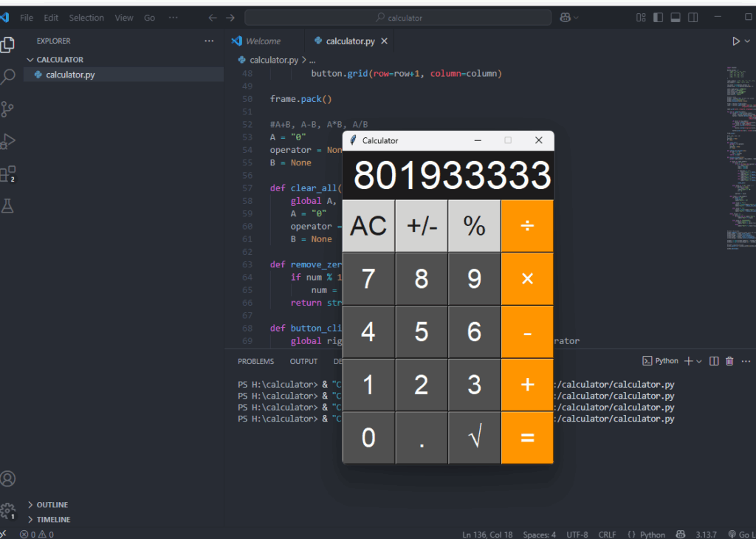
Task: Expand the OUTLINE section
Action: pyautogui.click(x=52, y=505)
